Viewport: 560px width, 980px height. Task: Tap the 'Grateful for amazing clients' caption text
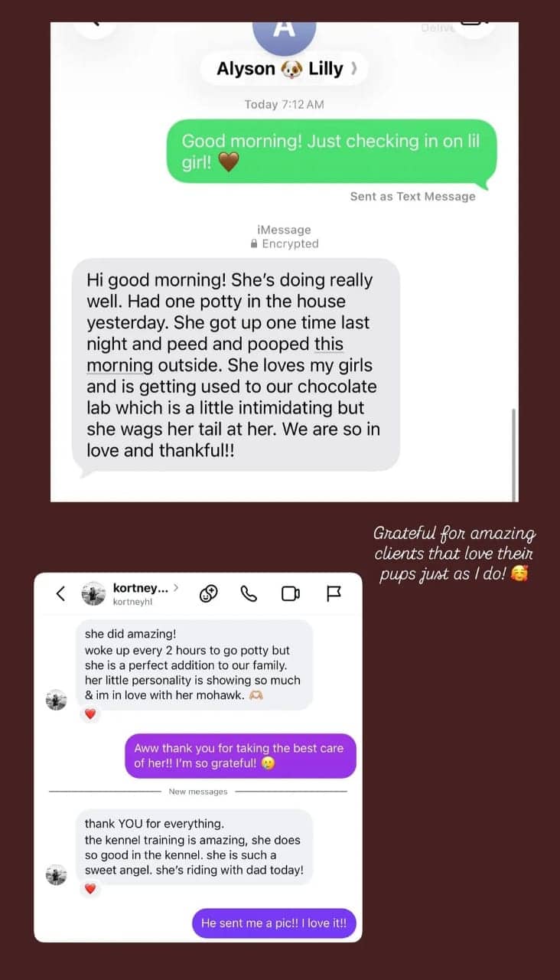click(x=454, y=553)
